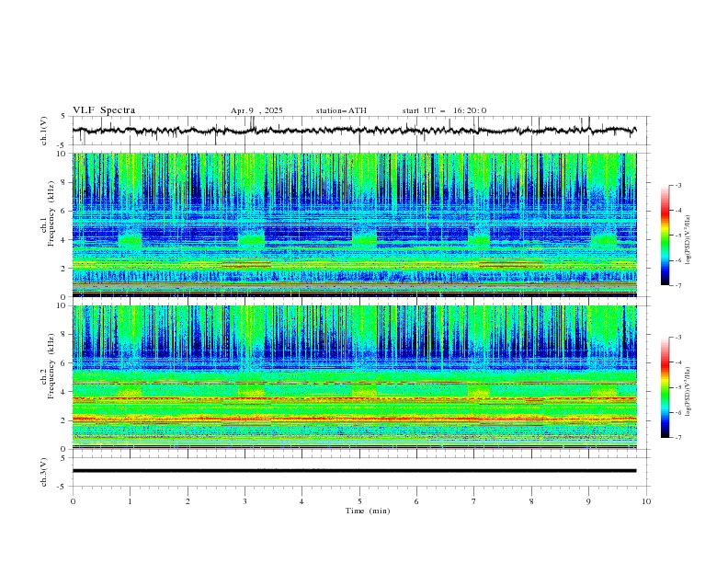Click the ch.2 'Frequency (kHz)' axis label
728x563 pixels.
(x=51, y=366)
